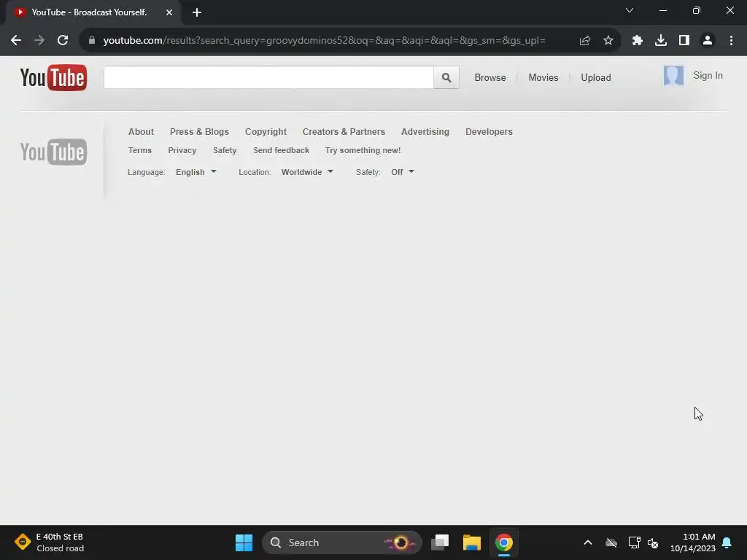Click the padlock site info icon
Viewport: 747px width, 560px height.
click(92, 41)
